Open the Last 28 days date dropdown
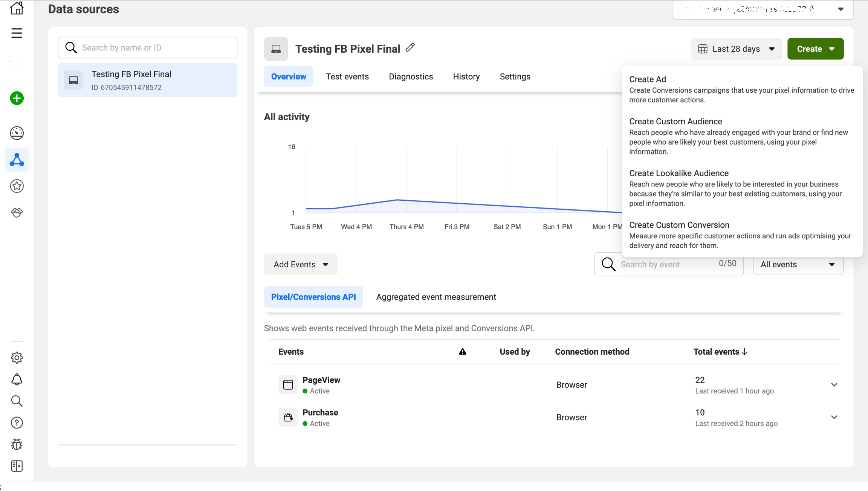Image resolution: width=868 pixels, height=491 pixels. [x=736, y=49]
